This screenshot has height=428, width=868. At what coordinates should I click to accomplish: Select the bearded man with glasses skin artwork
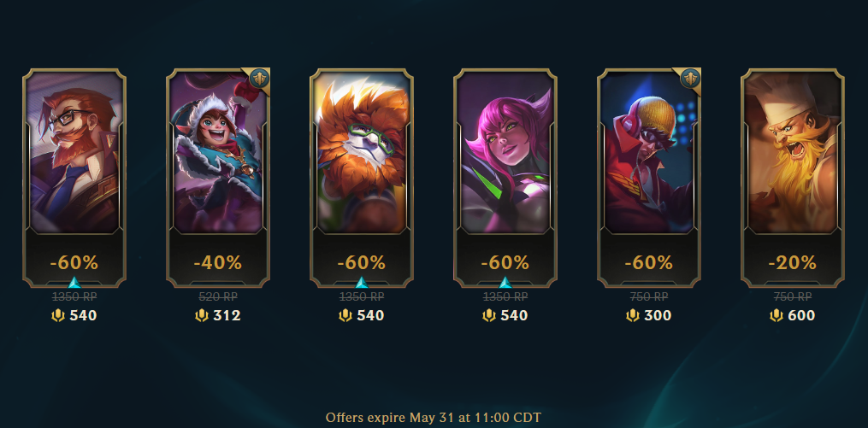74,151
